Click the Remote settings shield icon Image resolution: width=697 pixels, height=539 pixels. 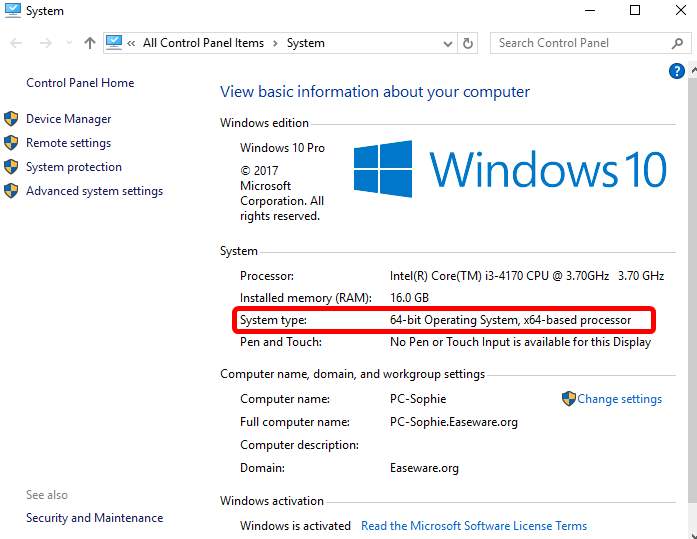coord(11,143)
